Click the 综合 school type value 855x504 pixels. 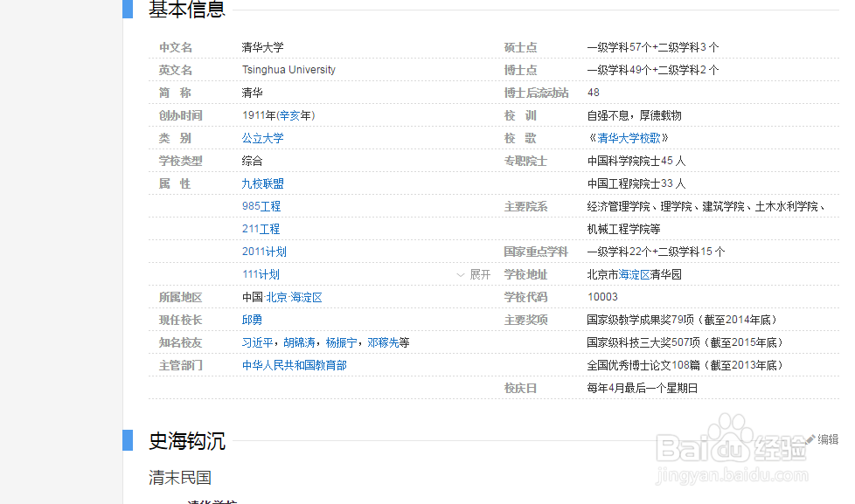pyautogui.click(x=253, y=162)
